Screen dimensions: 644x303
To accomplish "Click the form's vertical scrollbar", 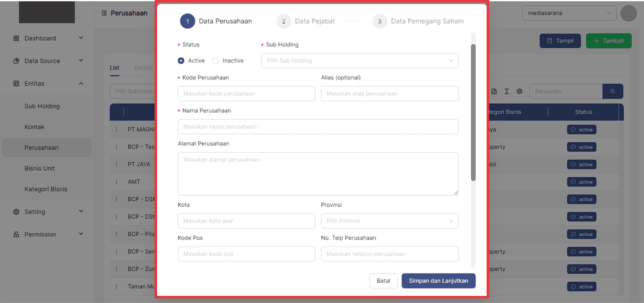I will [473, 113].
